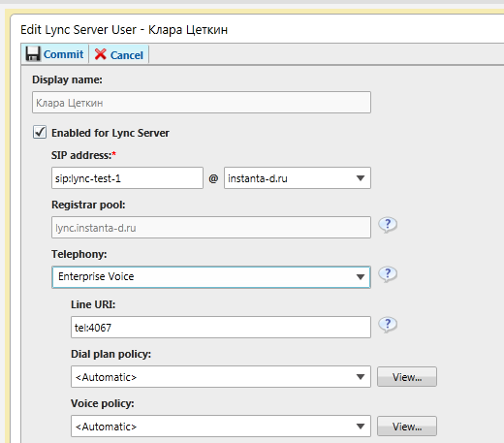Click the Enabled for Lync Server label

coord(110,133)
